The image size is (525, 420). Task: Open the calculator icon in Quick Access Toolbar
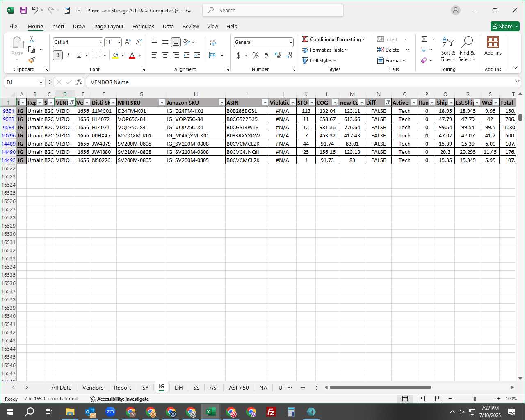[67, 10]
